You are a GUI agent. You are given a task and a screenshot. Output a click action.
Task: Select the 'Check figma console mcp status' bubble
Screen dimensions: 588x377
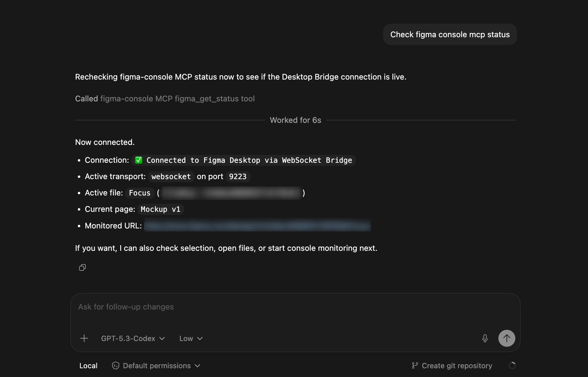(449, 34)
